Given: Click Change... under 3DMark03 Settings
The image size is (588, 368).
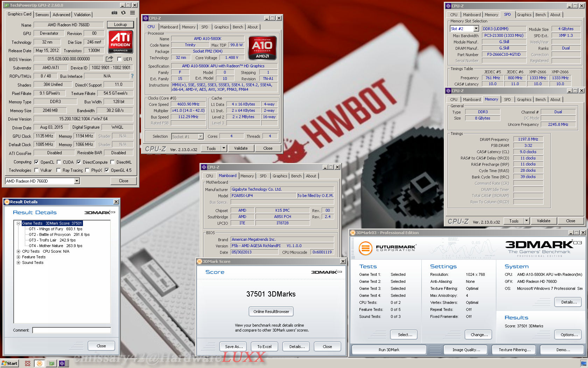Looking at the screenshot, I should 479,335.
